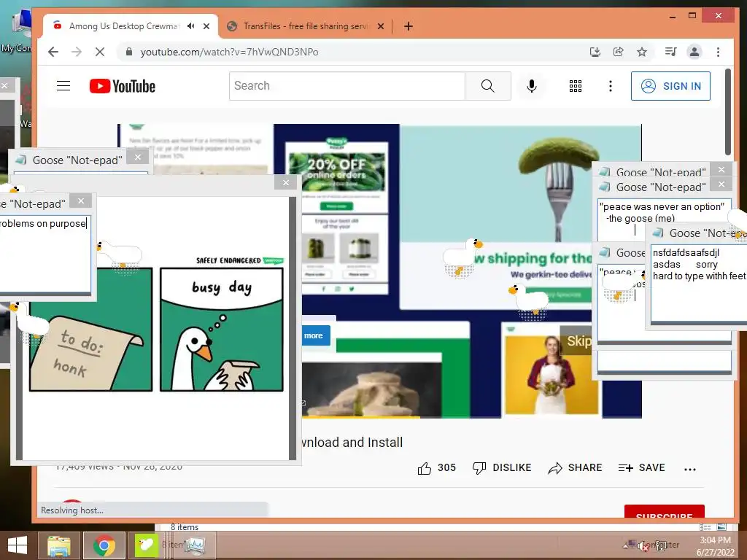Open Chrome's three-dot menu
This screenshot has width=747, height=560.
pos(718,52)
